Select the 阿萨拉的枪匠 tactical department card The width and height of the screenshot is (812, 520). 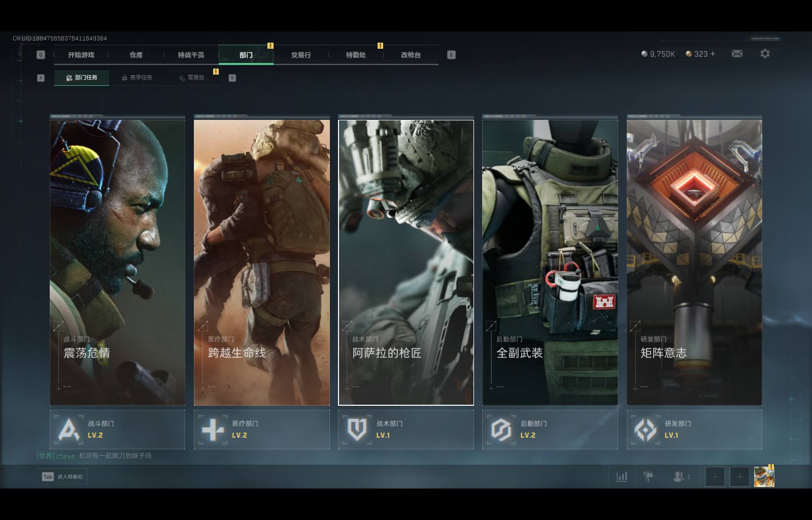(x=406, y=262)
